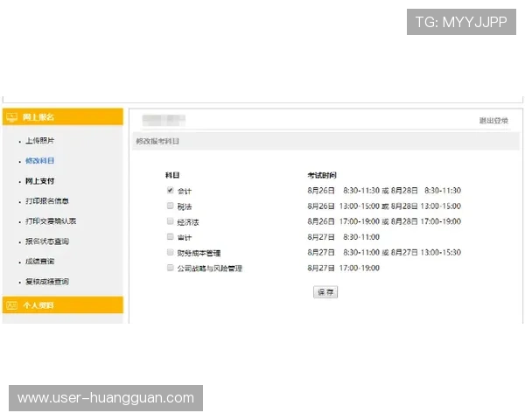Check the 经济法 subject checkbox
525x420 pixels.
(170, 221)
